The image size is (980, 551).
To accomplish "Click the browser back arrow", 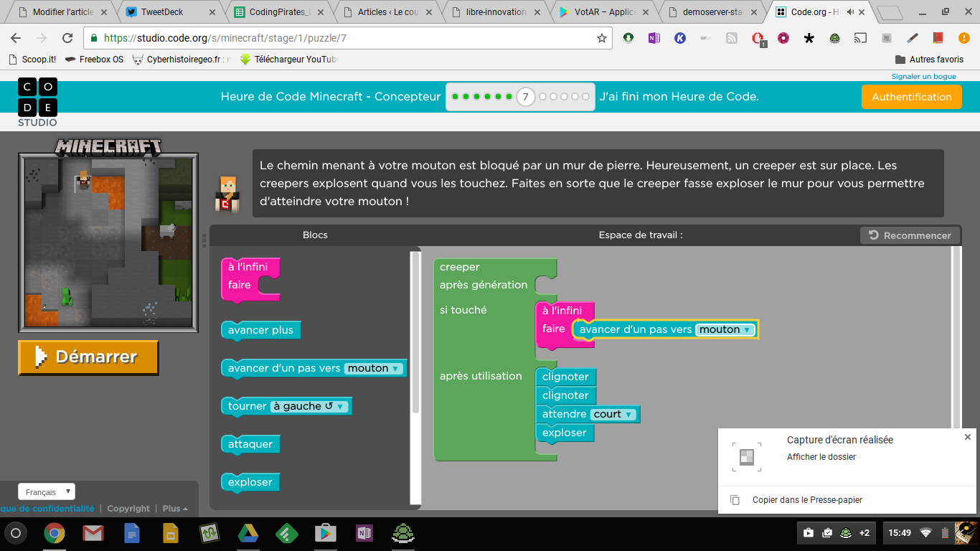I will (x=16, y=38).
